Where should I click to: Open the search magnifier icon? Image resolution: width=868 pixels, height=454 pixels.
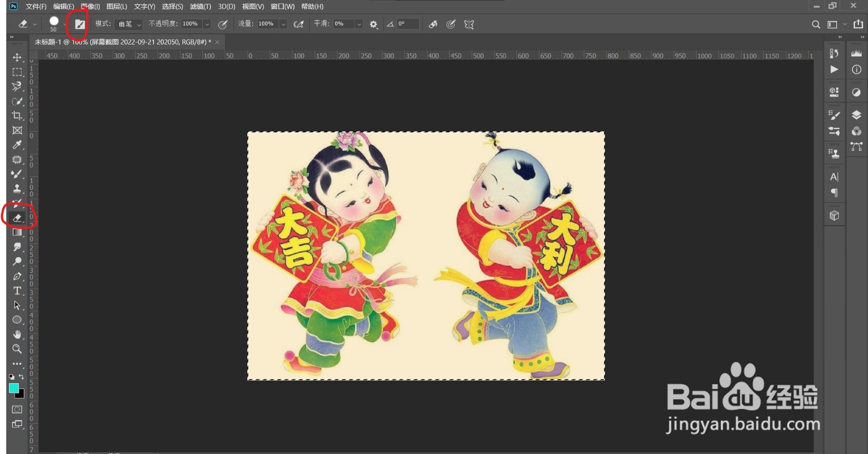click(816, 24)
